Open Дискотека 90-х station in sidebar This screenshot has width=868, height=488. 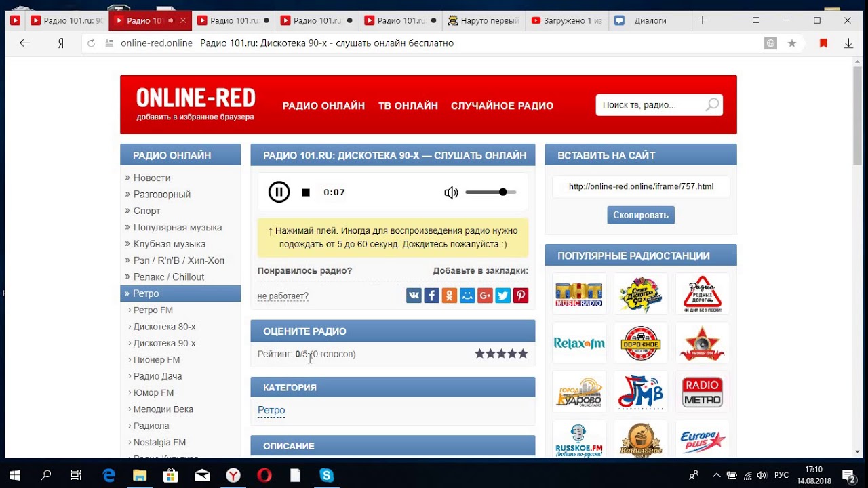point(164,344)
